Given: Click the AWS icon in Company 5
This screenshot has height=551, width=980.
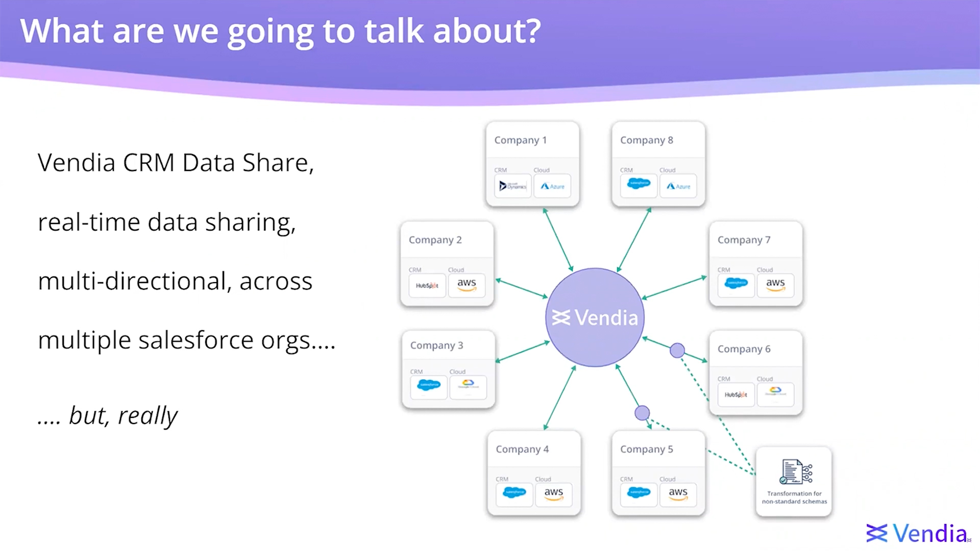Looking at the screenshot, I should (x=678, y=495).
